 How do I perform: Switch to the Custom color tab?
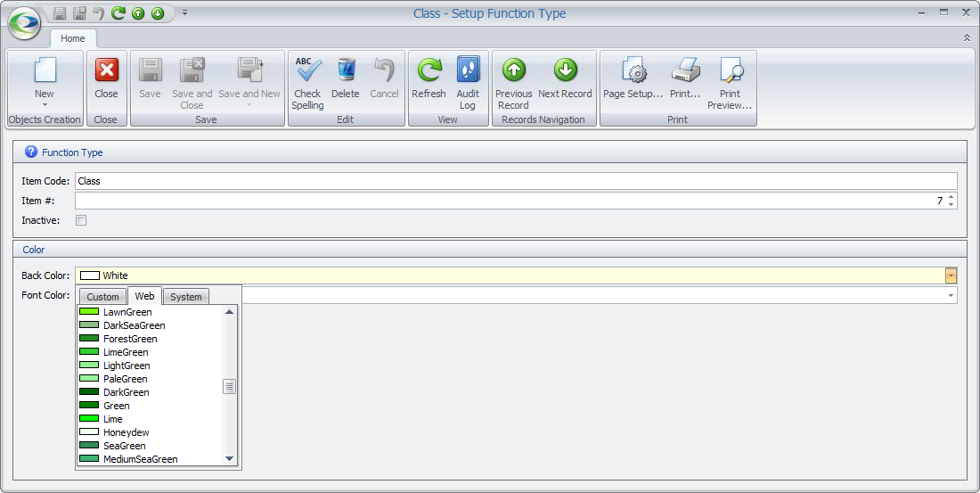(102, 297)
